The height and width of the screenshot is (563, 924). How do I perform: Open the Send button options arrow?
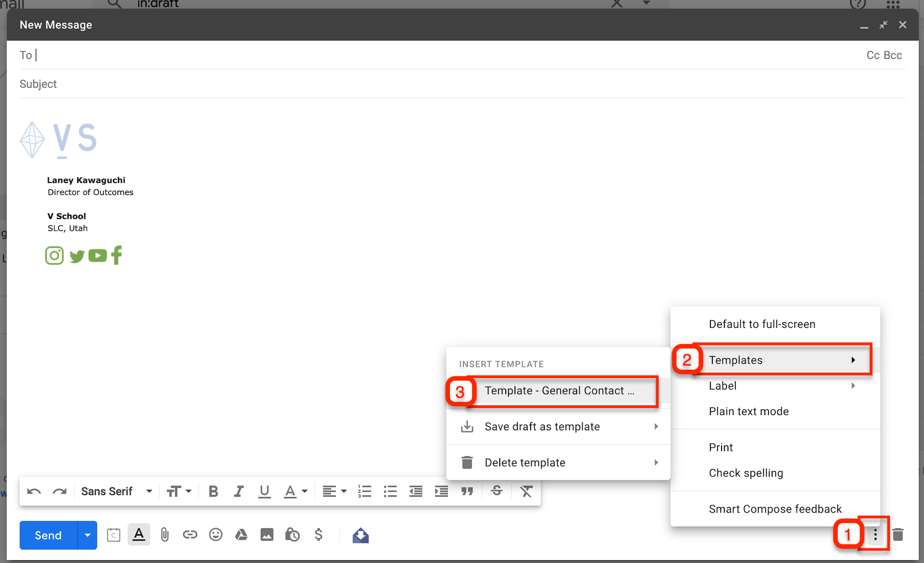click(87, 534)
